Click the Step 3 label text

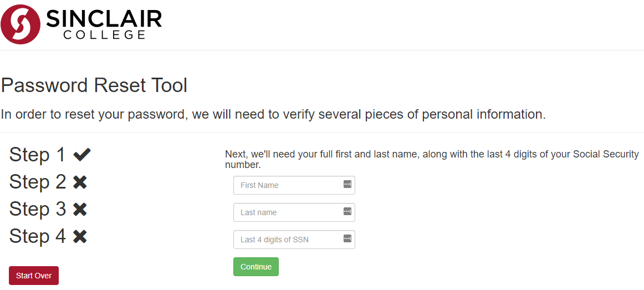(x=37, y=209)
